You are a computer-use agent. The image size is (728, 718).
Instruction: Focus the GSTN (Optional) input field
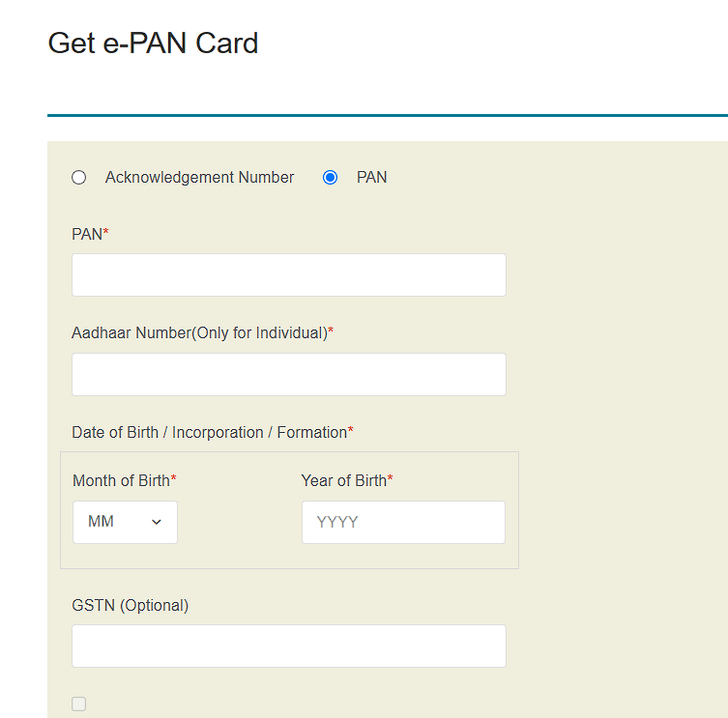pos(288,646)
